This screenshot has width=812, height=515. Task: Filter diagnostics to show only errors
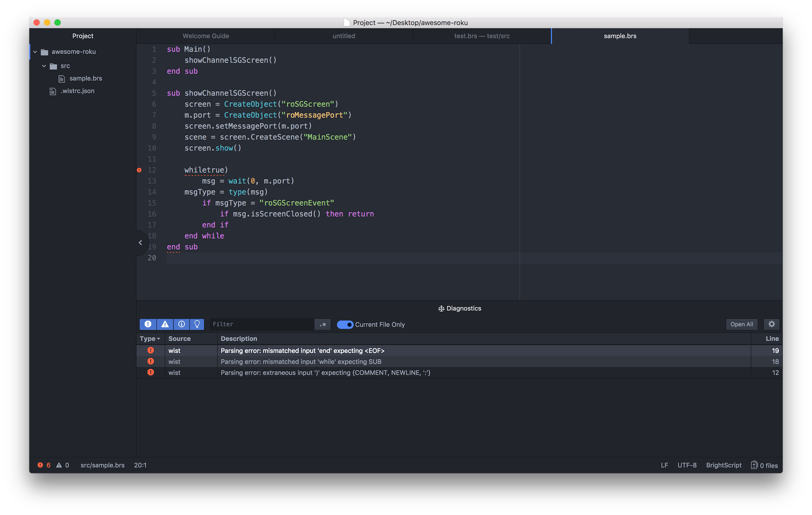coord(148,324)
